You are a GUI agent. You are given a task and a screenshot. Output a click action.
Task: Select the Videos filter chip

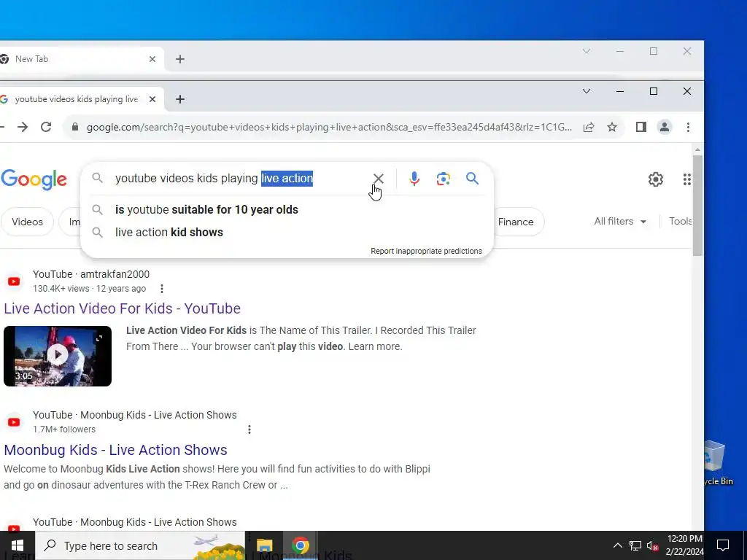click(x=27, y=222)
